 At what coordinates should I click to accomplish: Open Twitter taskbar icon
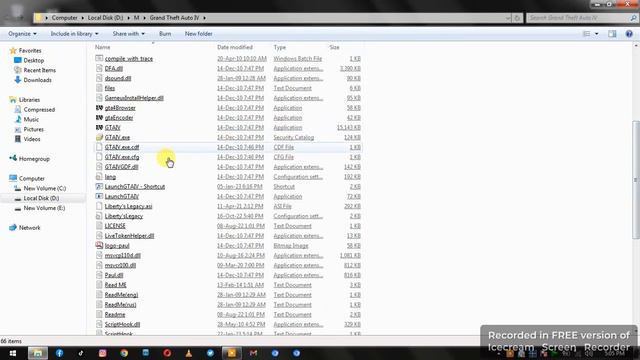210,353
